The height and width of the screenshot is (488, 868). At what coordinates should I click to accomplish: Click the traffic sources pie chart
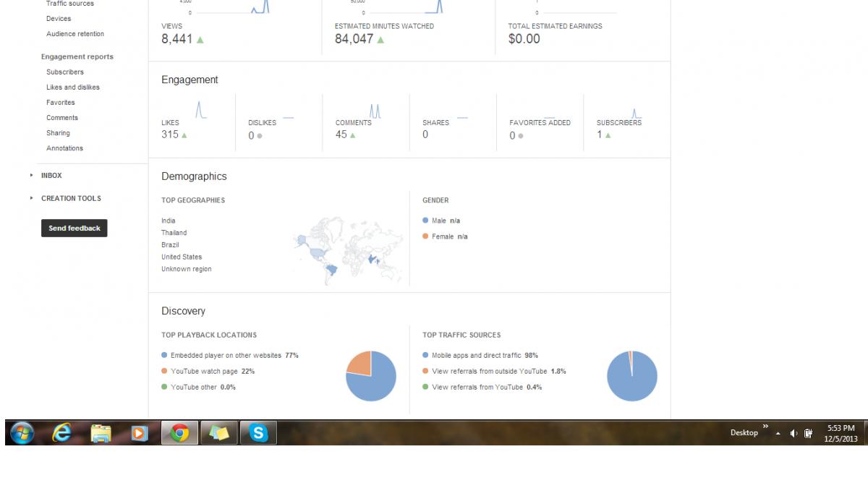(632, 376)
